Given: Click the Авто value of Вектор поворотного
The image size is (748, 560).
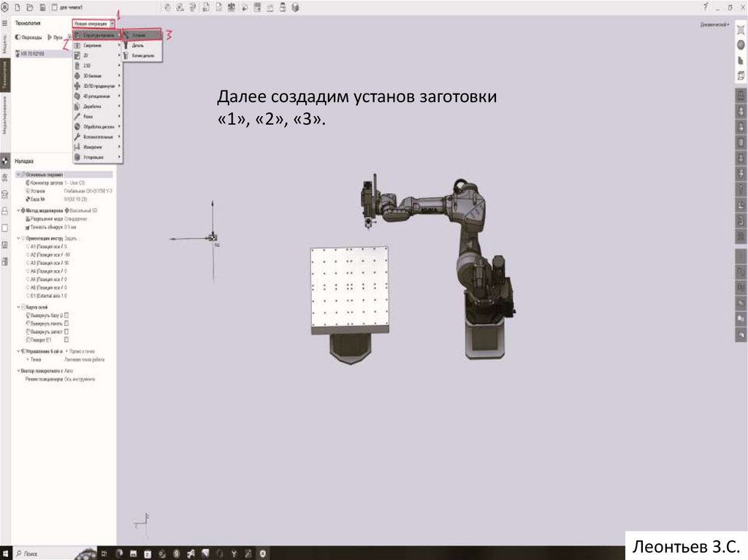Looking at the screenshot, I should (x=68, y=371).
